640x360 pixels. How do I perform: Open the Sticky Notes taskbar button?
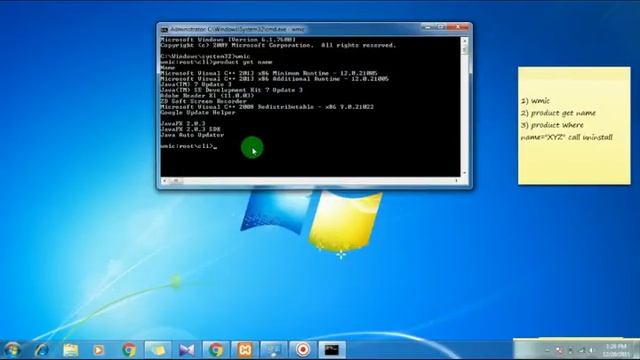pyautogui.click(x=158, y=350)
